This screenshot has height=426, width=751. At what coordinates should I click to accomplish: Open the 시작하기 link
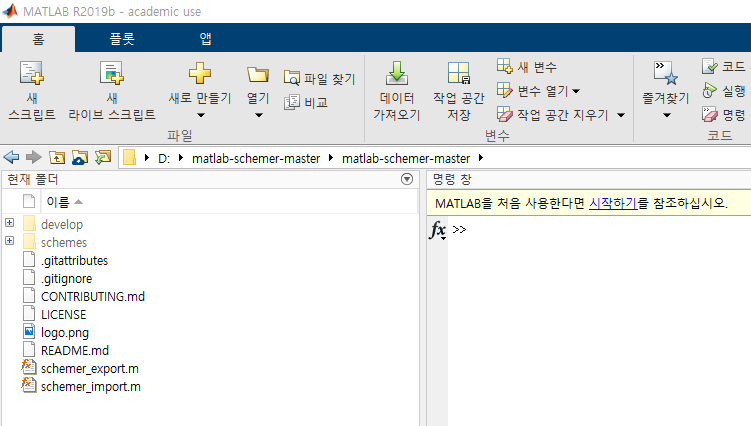613,203
